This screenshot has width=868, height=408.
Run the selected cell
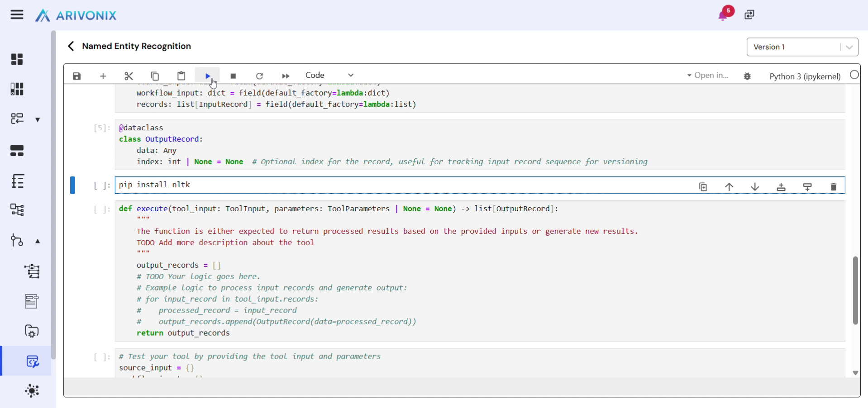pos(207,76)
